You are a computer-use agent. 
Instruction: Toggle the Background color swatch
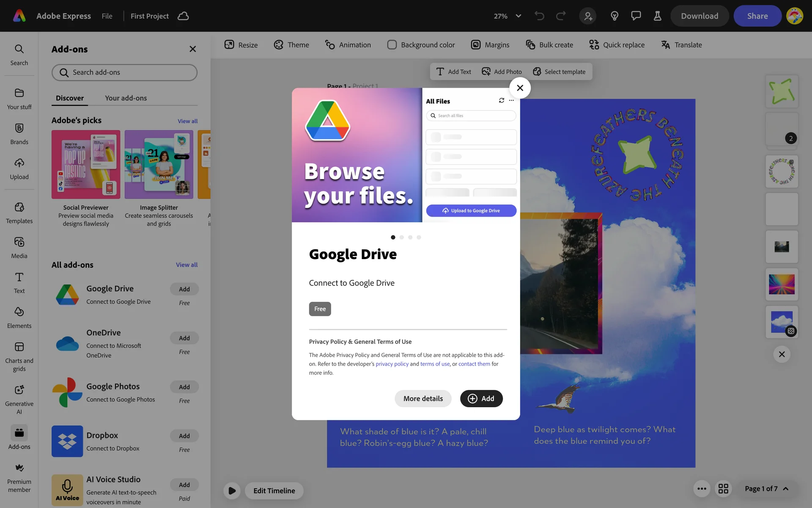point(392,45)
